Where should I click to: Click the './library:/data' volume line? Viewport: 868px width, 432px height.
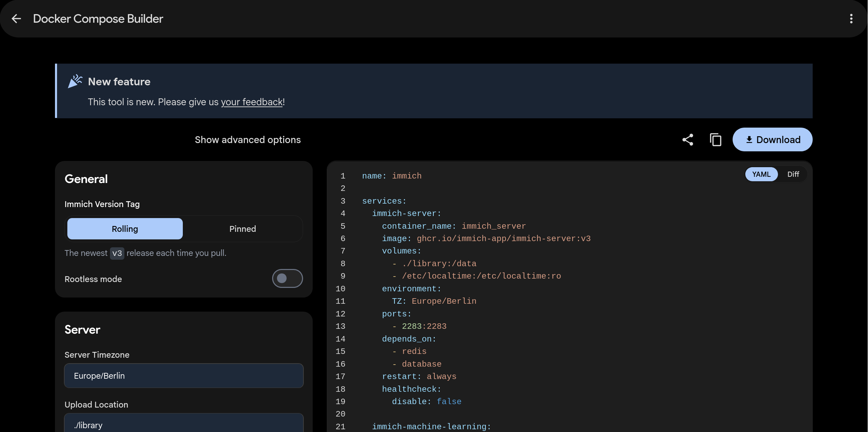tap(434, 263)
